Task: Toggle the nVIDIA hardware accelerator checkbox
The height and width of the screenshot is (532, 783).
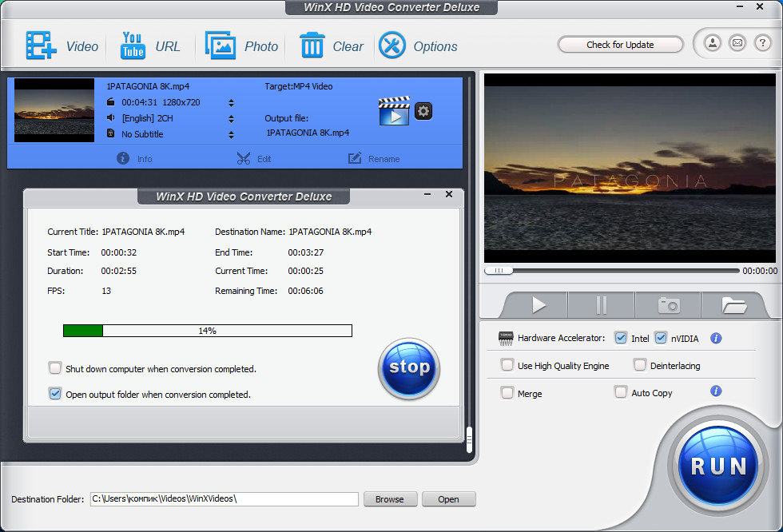Action: [661, 338]
